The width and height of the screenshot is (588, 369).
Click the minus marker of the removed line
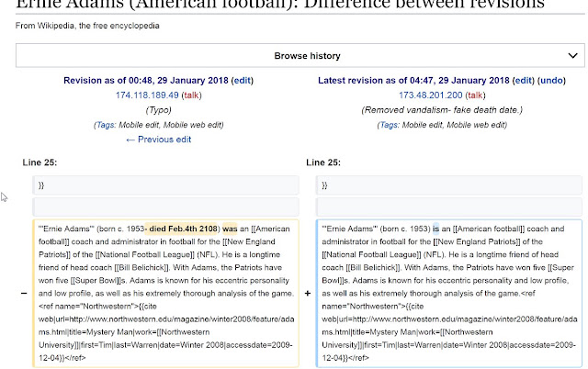(x=24, y=294)
